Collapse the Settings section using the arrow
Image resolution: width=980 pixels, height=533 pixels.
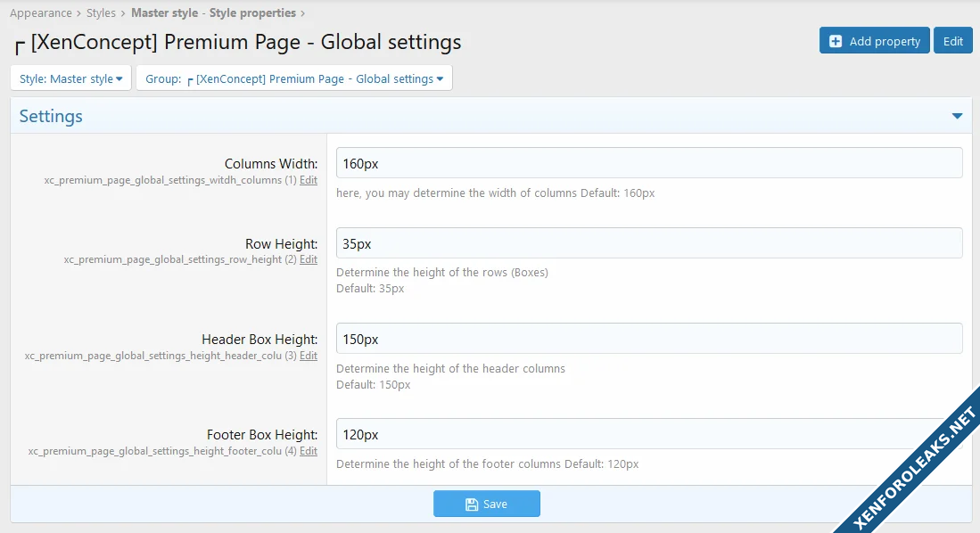coord(957,116)
